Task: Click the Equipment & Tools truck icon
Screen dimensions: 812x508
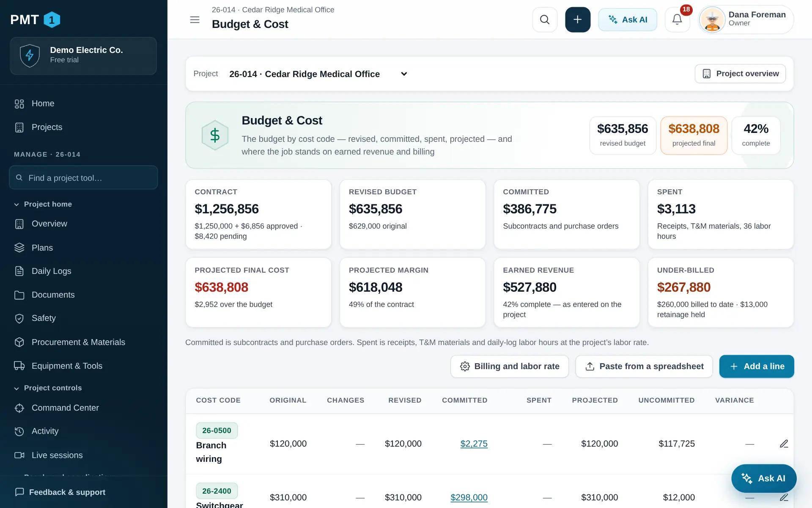Action: pos(19,366)
